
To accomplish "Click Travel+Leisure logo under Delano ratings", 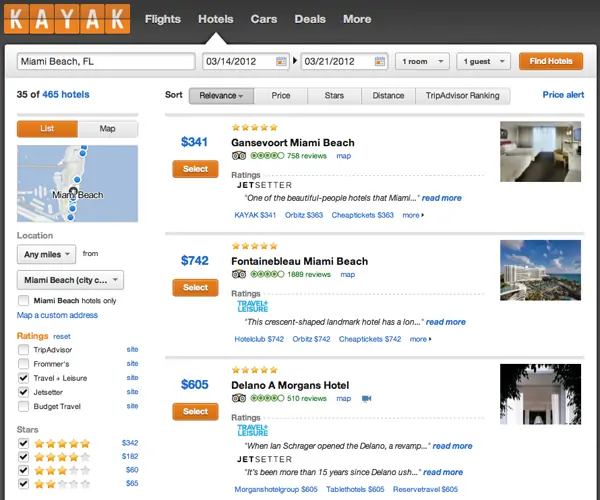I will (x=253, y=430).
